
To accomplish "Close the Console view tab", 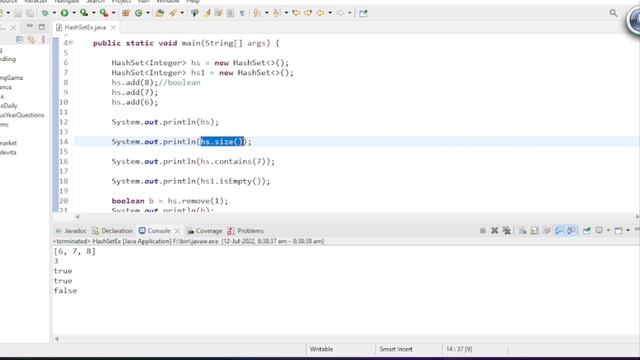I will point(177,231).
